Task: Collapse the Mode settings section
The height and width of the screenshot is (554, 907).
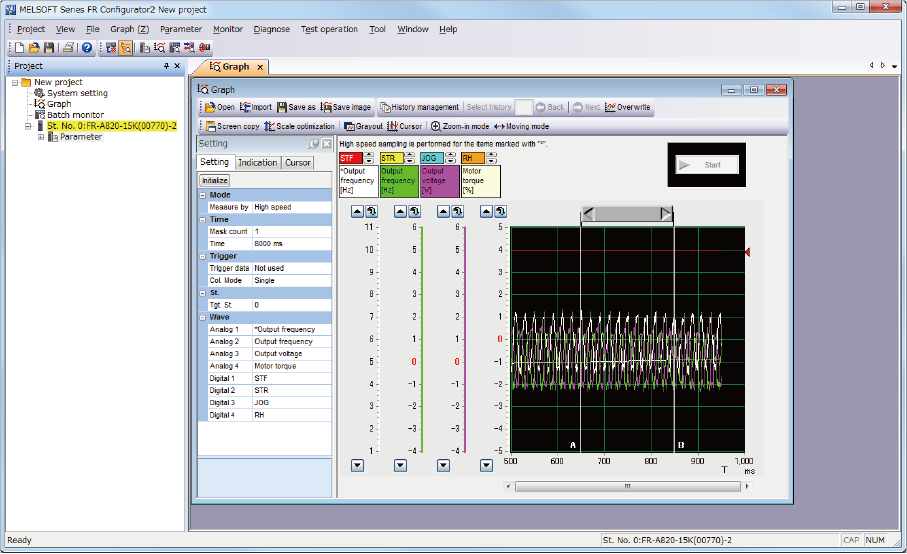Action: [203, 195]
